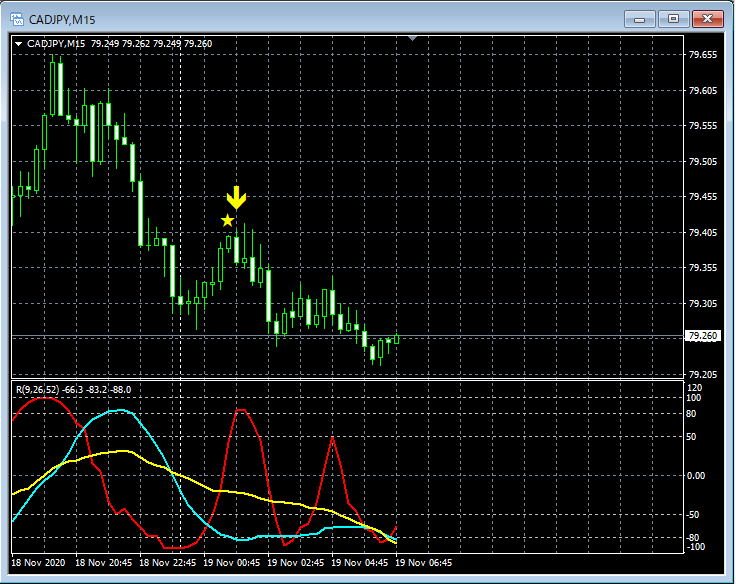Click the 19 Nov 06:45 time label

[424, 563]
